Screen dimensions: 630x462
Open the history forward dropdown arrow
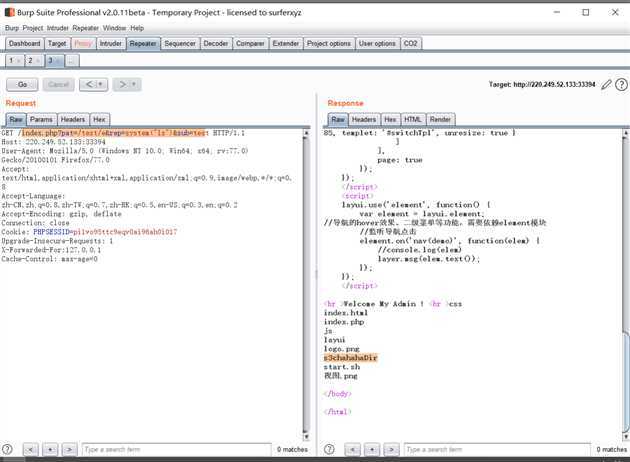134,85
